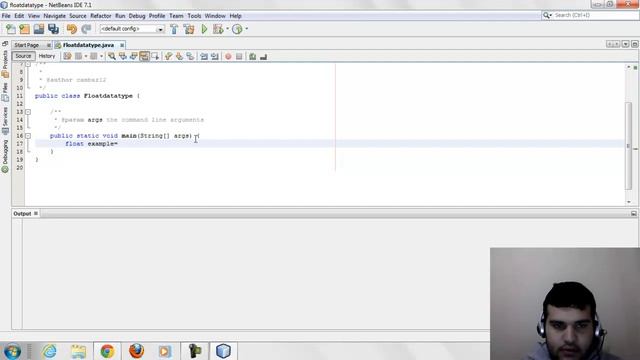Click the New File toolbar icon
The height and width of the screenshot is (360, 640).
[x=11, y=29]
